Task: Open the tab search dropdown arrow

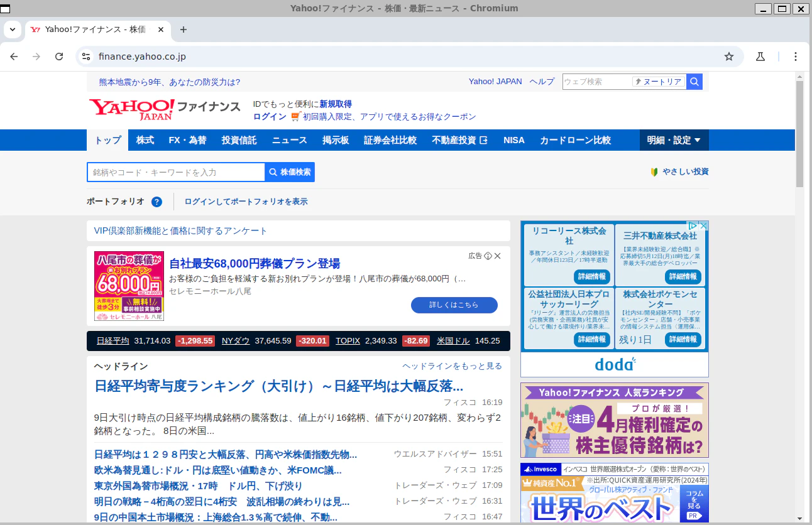Action: 13,30
